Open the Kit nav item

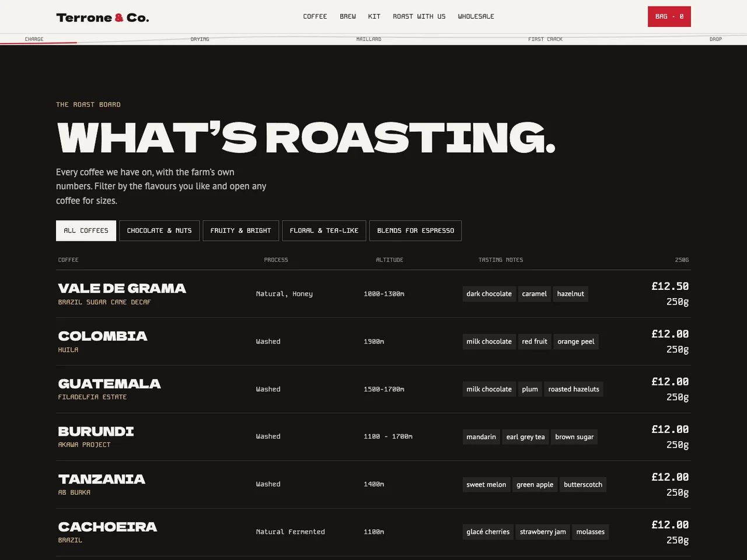374,16
